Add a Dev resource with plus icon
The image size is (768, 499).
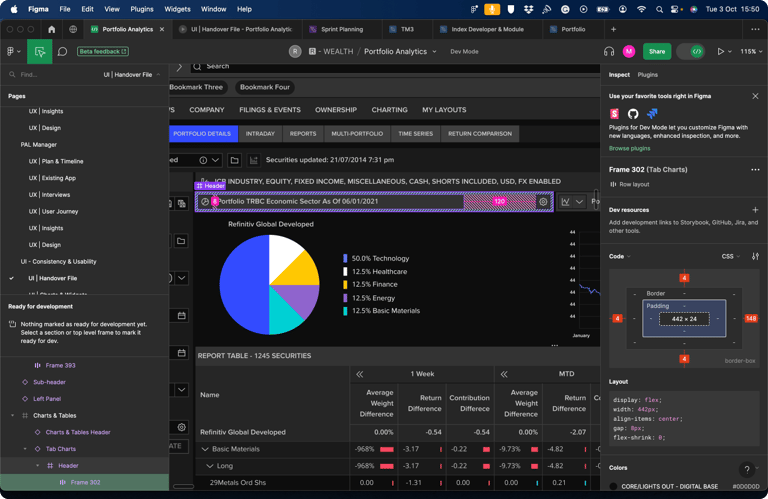755,210
